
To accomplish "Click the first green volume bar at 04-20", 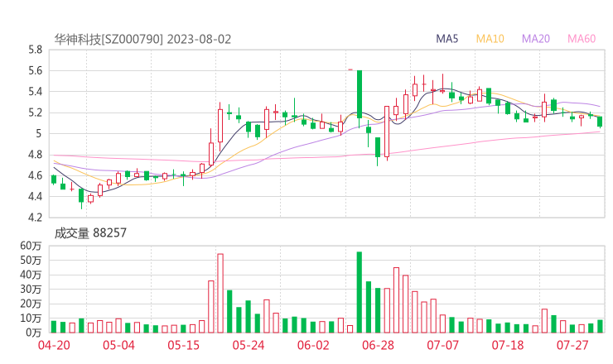I will [54, 327].
